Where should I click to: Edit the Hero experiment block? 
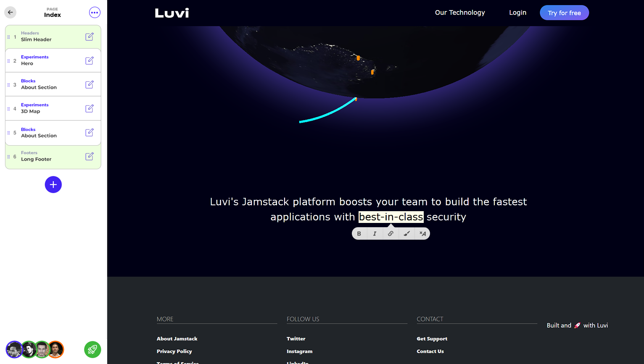pyautogui.click(x=90, y=61)
